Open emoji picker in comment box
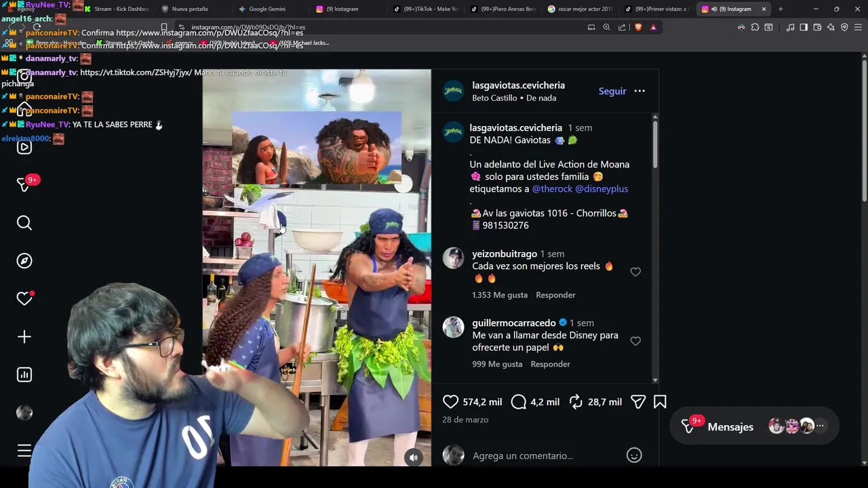 pos(634,455)
